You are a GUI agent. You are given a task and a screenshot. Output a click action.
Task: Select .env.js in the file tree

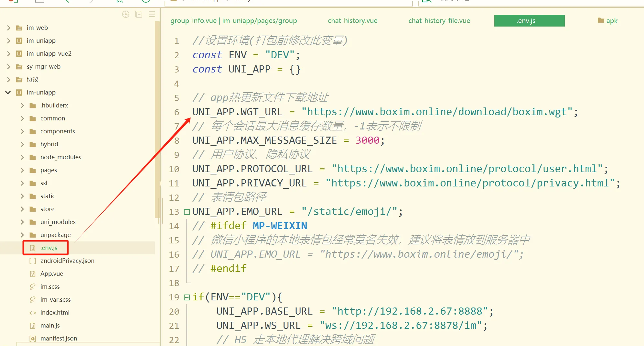[49, 248]
